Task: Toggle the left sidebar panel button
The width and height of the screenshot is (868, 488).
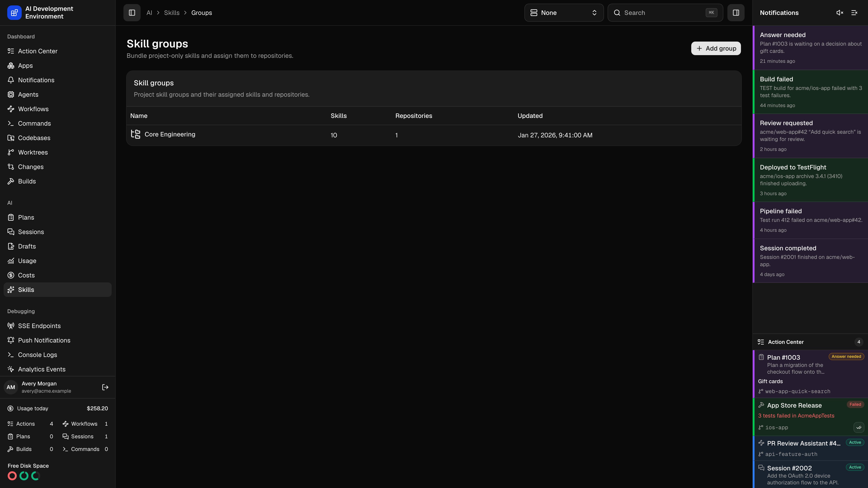Action: [x=132, y=13]
